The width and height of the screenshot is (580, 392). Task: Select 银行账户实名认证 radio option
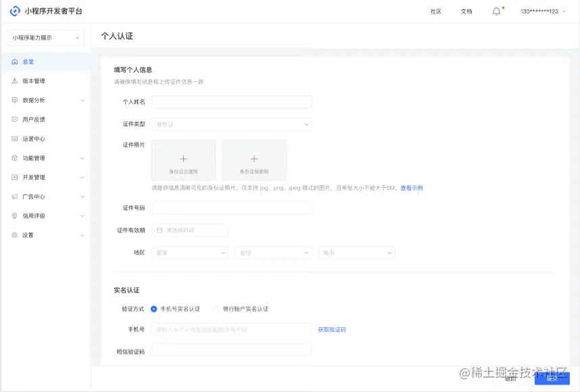pyautogui.click(x=216, y=308)
